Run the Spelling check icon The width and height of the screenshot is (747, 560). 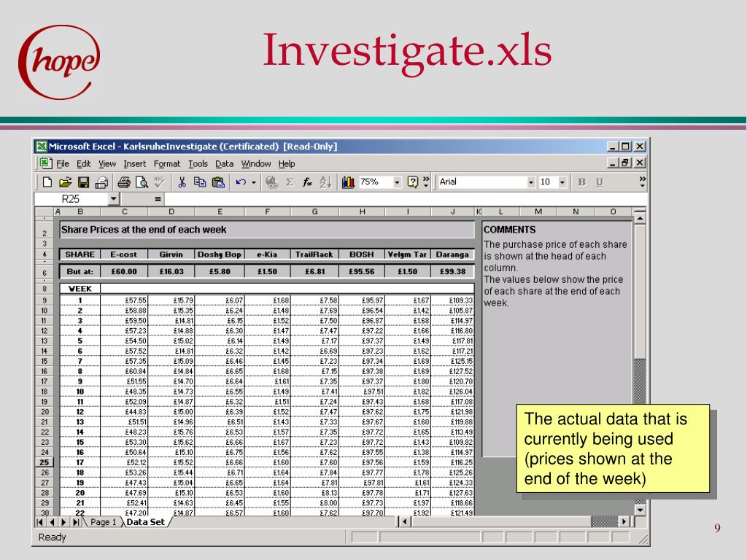click(160, 182)
